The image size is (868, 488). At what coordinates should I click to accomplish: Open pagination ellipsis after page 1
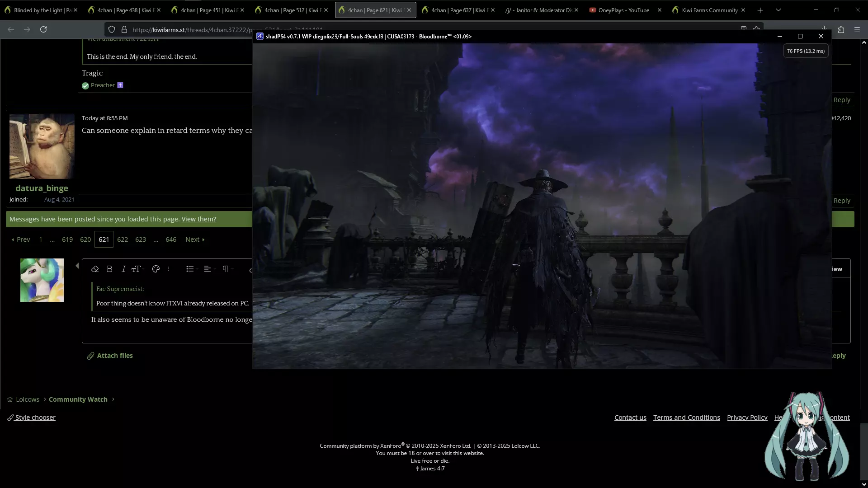52,239
